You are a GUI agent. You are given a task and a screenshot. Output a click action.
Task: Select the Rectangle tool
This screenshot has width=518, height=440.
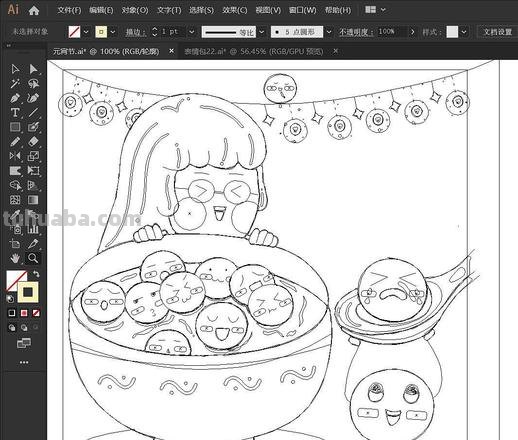(x=15, y=127)
